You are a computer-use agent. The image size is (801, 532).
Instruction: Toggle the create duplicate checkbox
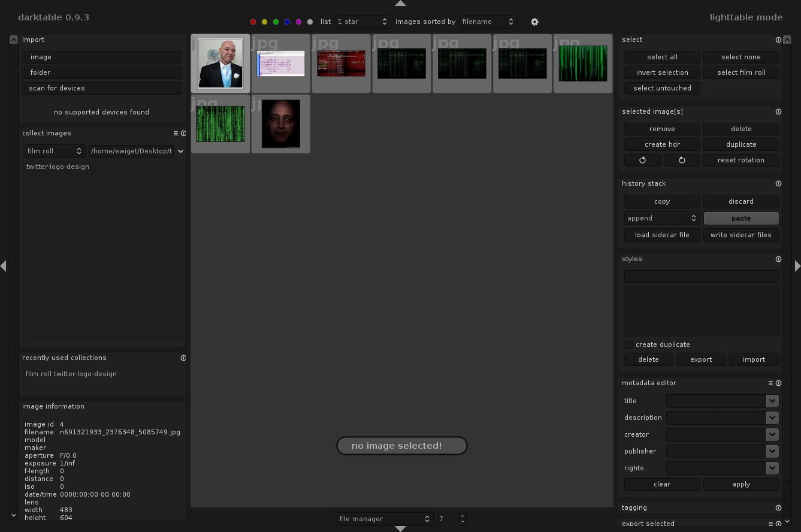628,344
